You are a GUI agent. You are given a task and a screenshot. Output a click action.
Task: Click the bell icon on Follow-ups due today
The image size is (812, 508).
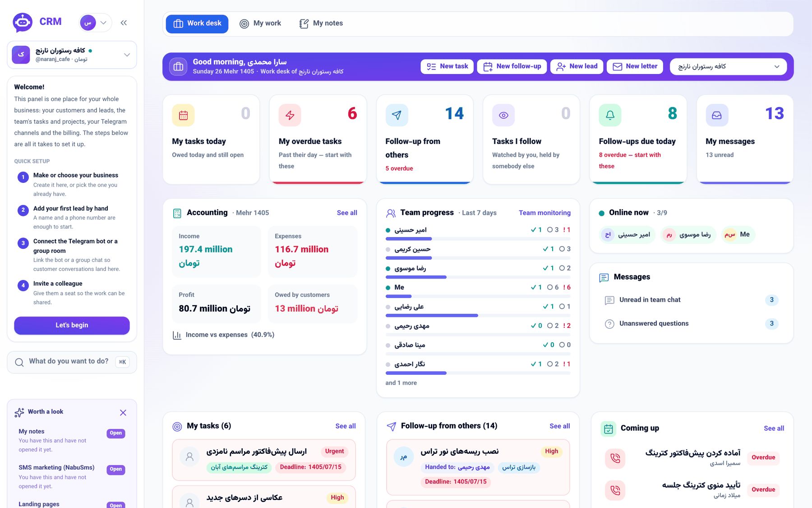(x=610, y=115)
